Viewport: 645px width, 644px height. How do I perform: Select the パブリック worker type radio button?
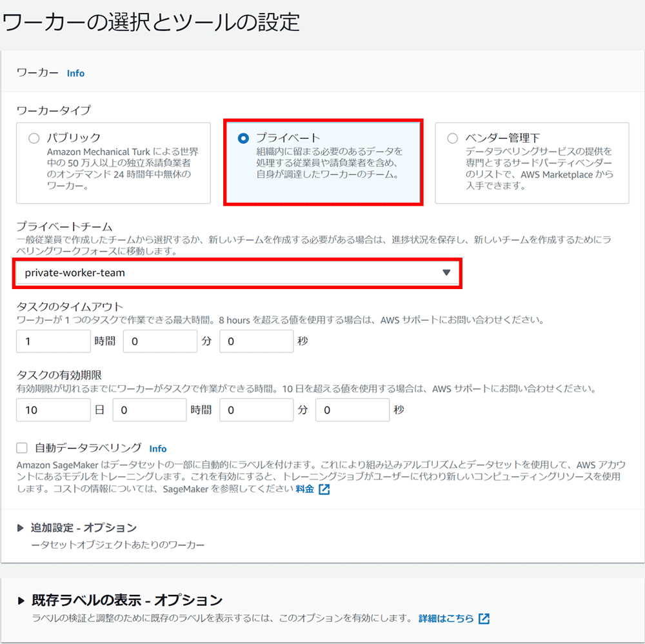click(x=34, y=138)
